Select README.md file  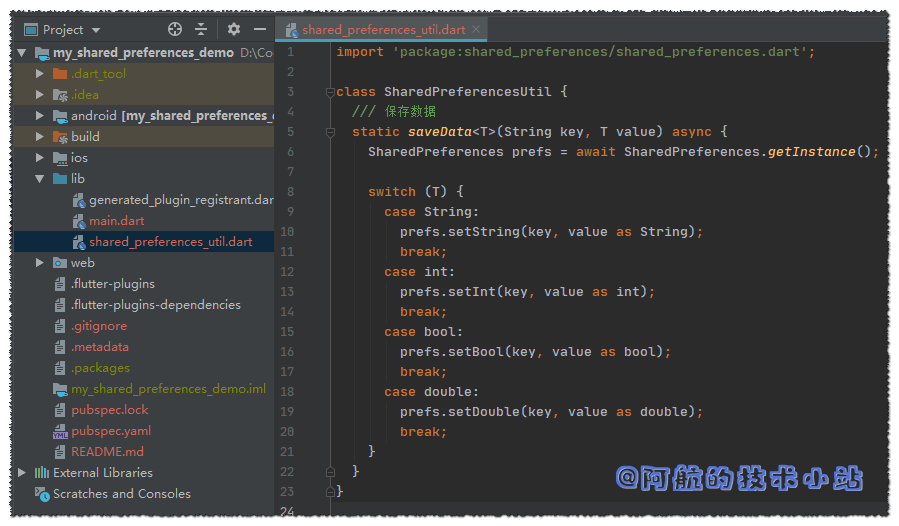click(x=107, y=451)
